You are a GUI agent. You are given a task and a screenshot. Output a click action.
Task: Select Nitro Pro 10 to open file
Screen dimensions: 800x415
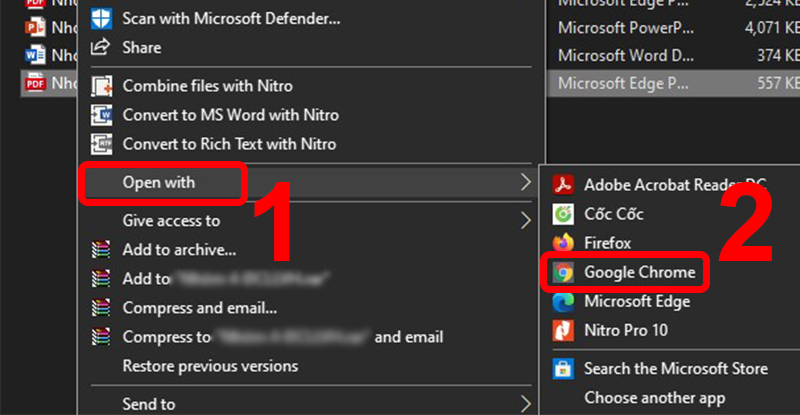pos(626,330)
